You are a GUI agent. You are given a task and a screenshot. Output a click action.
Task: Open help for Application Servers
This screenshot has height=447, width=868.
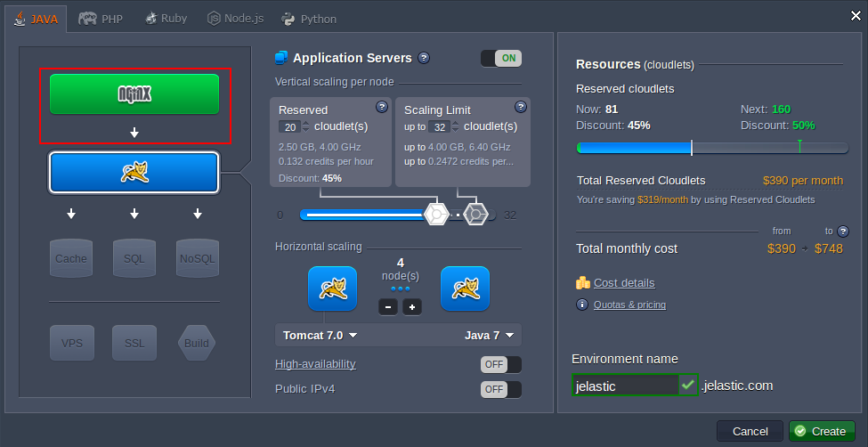click(x=424, y=58)
